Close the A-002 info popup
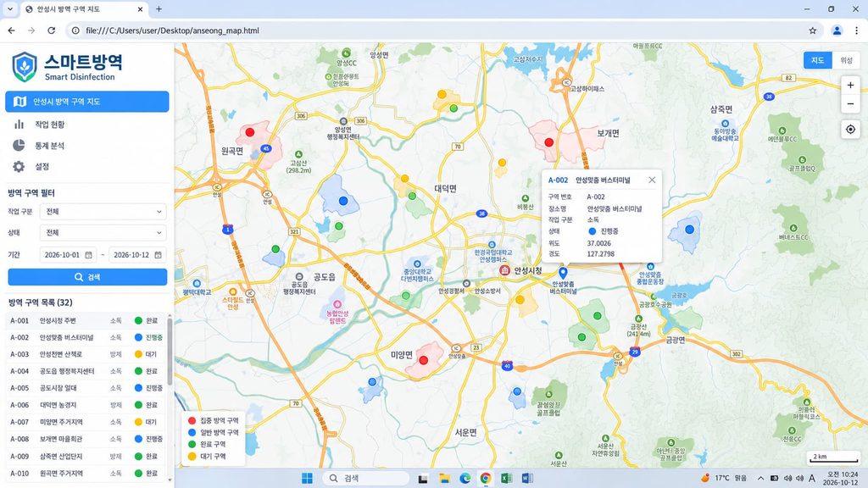This screenshot has width=868, height=488. [x=652, y=180]
